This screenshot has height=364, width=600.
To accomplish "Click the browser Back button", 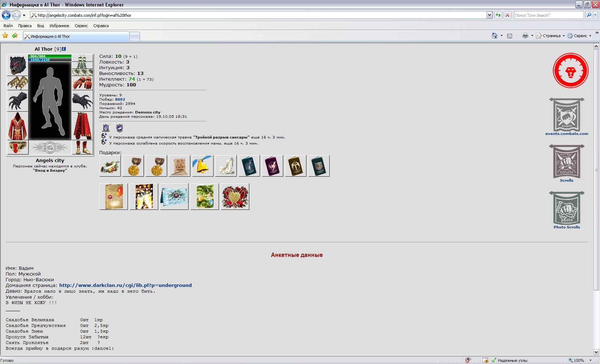I will (x=6, y=15).
